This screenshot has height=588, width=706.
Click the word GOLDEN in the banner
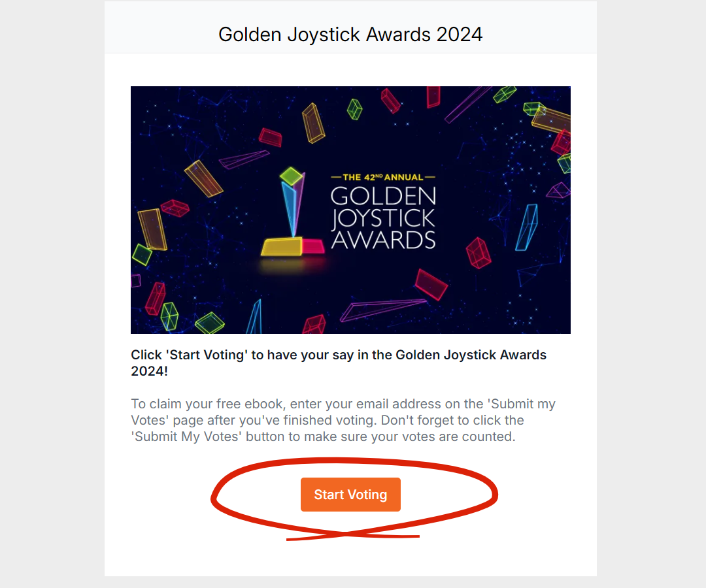tap(383, 196)
